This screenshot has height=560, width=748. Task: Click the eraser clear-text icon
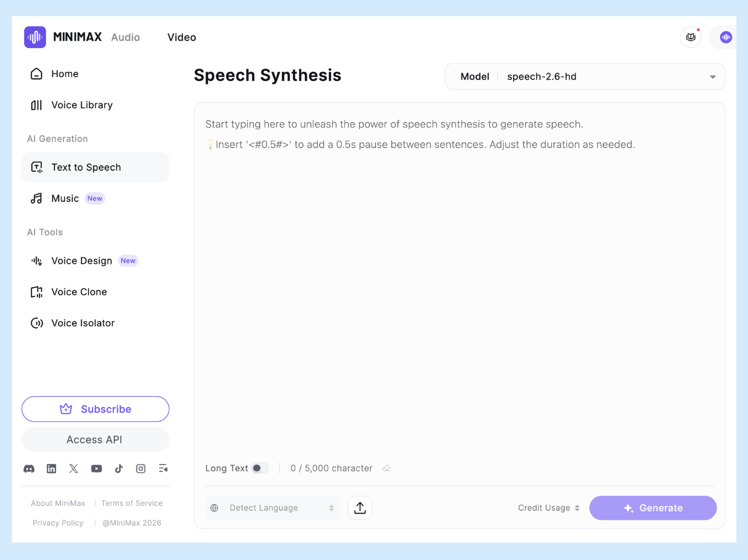coord(386,469)
